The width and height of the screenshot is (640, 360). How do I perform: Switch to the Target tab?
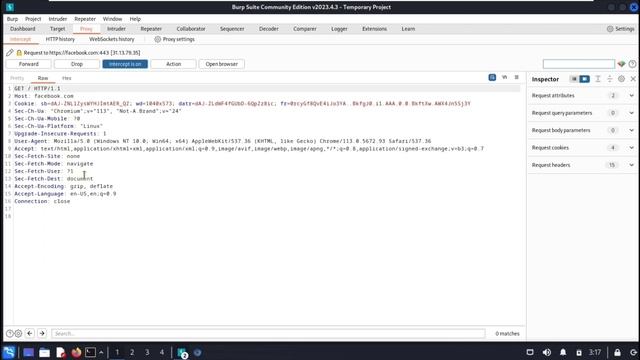click(58, 29)
